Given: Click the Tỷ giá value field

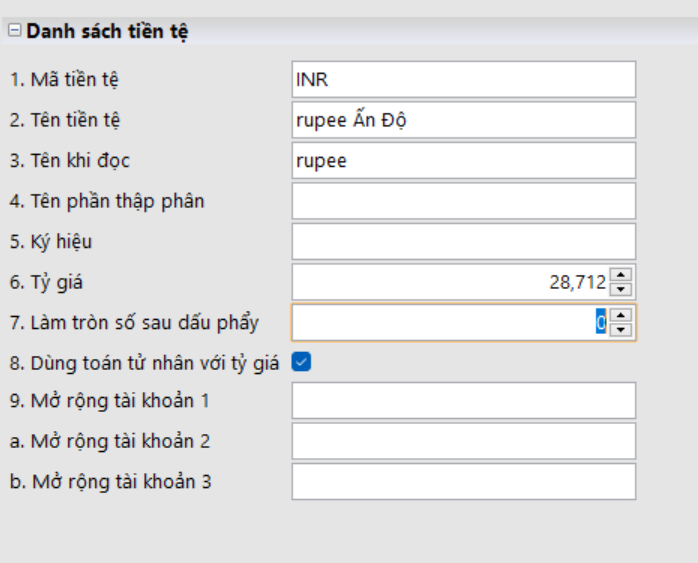Looking at the screenshot, I should (x=450, y=282).
